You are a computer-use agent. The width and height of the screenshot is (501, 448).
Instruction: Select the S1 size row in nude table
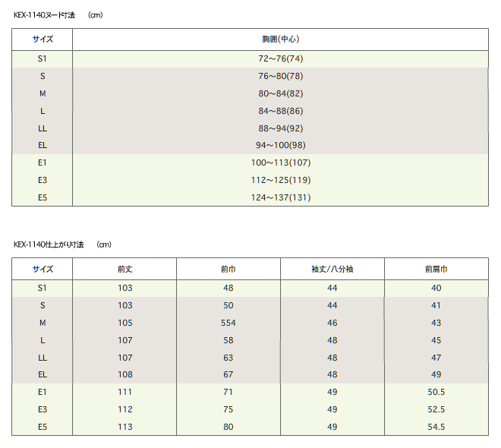click(250, 58)
